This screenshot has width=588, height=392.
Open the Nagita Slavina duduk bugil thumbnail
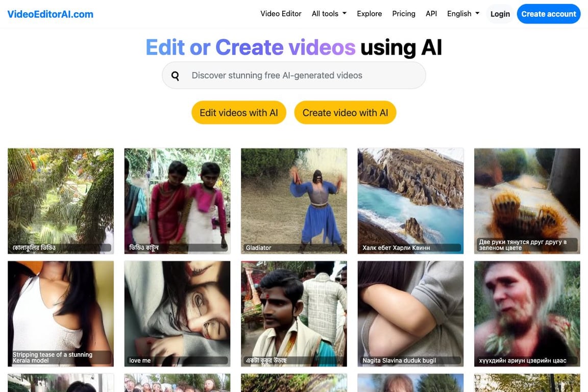click(x=410, y=313)
